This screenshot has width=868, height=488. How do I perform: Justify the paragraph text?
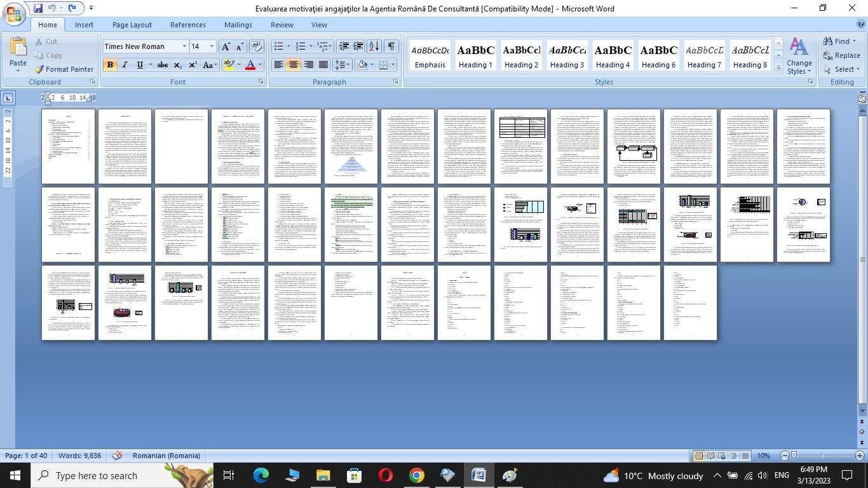pos(323,65)
